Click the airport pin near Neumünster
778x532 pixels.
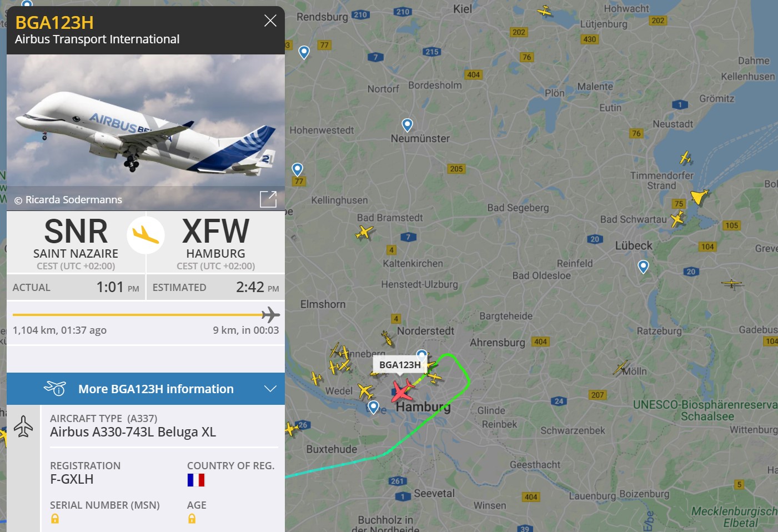point(407,125)
